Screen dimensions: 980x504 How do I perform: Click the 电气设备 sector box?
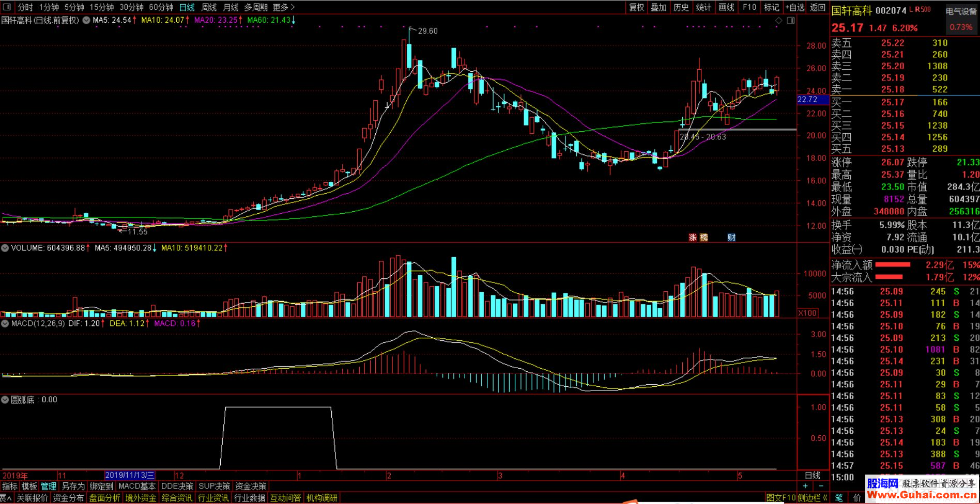point(961,19)
